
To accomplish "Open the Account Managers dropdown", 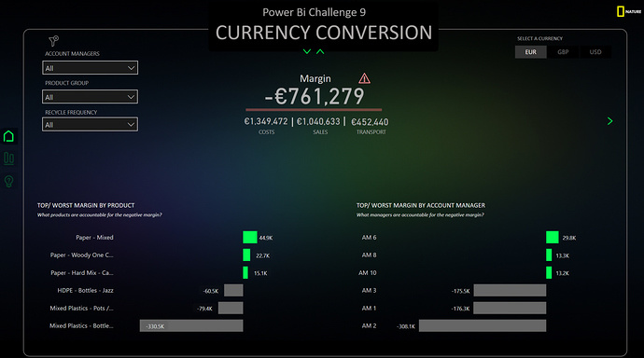I will click(90, 68).
